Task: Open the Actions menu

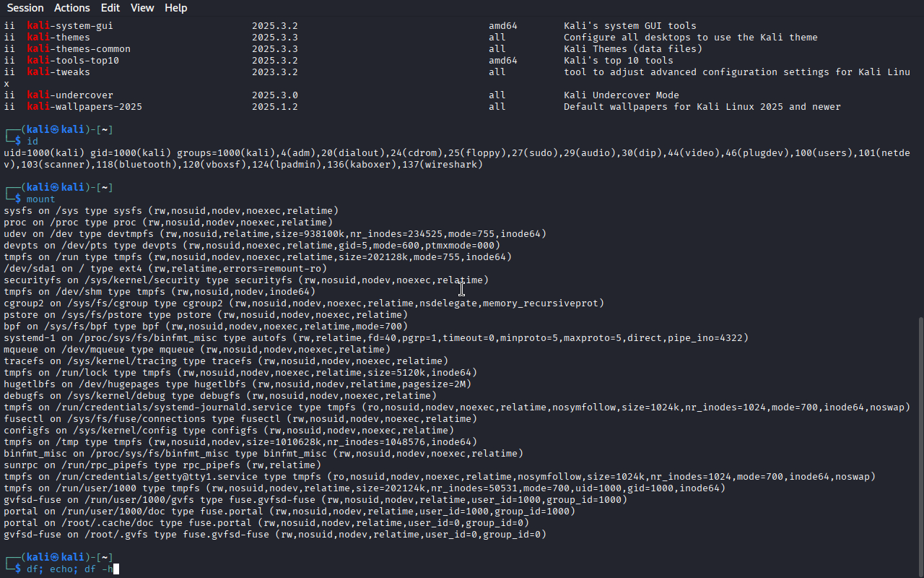Action: click(72, 8)
